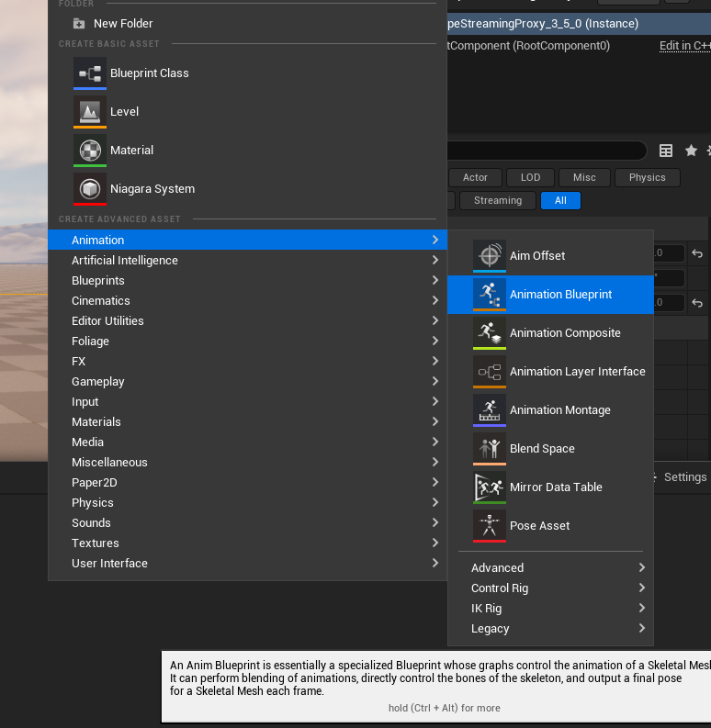The height and width of the screenshot is (728, 711).
Task: Filter details by Physics button
Action: click(x=648, y=177)
